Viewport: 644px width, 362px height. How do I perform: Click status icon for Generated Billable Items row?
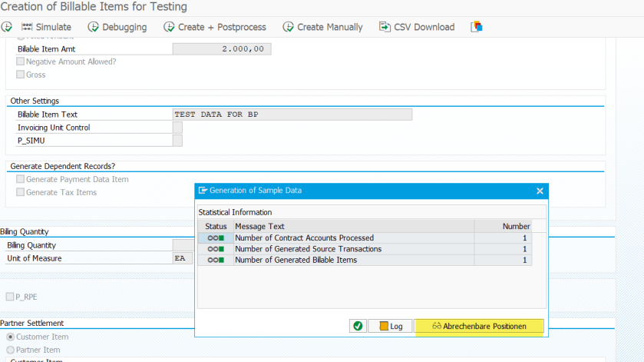(216, 261)
